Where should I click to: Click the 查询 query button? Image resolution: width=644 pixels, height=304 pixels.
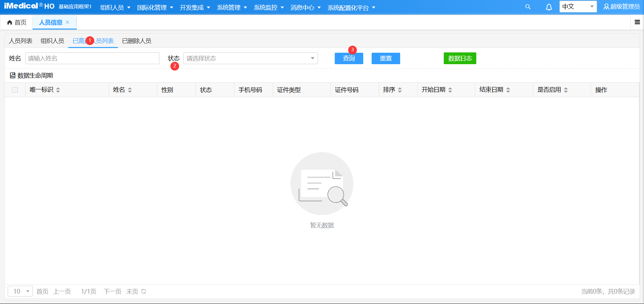pos(349,58)
